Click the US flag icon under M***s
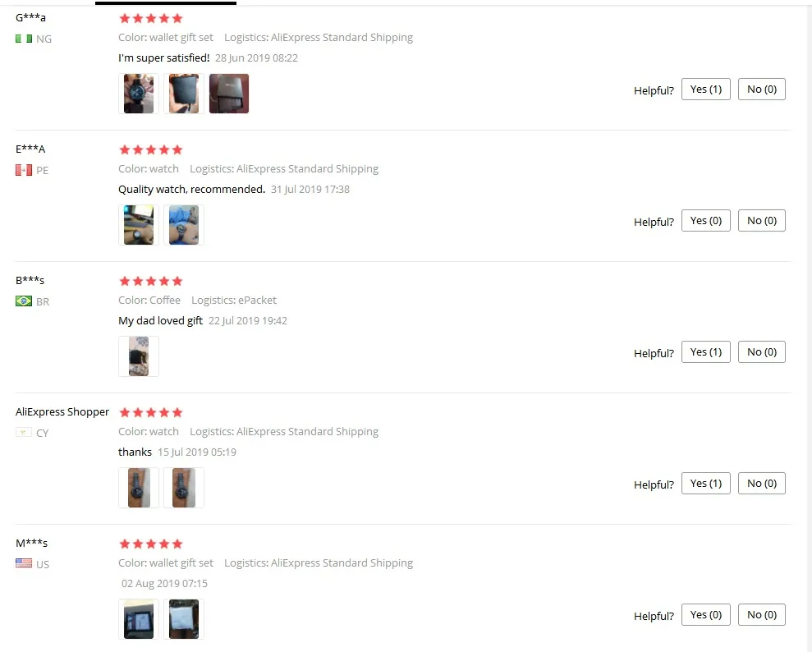This screenshot has height=652, width=812. point(24,563)
